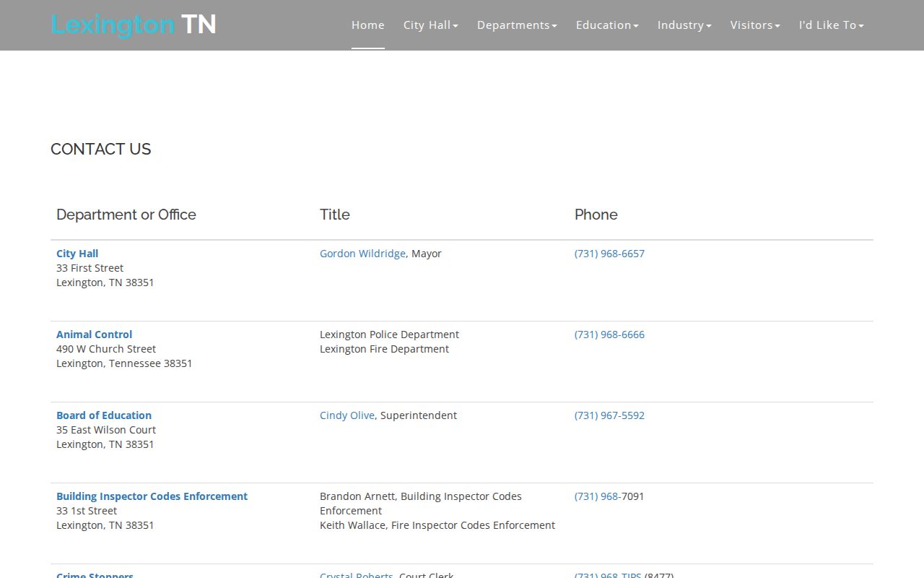Image resolution: width=924 pixels, height=578 pixels.
Task: Open Building Inspector Codes Enforcement link
Action: pyautogui.click(x=152, y=496)
